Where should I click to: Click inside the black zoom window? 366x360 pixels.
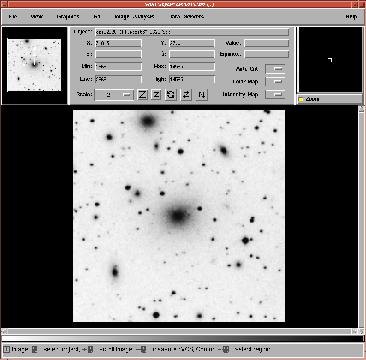coord(330,59)
